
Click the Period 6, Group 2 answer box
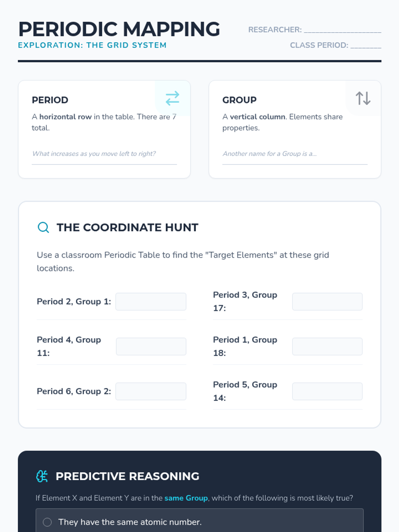[151, 391]
